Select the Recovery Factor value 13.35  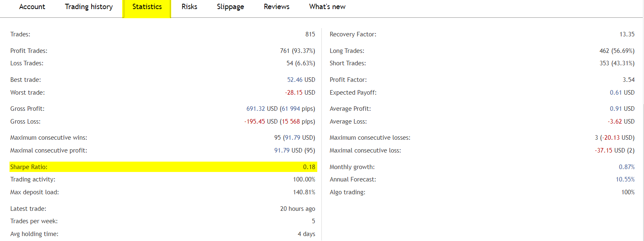627,34
